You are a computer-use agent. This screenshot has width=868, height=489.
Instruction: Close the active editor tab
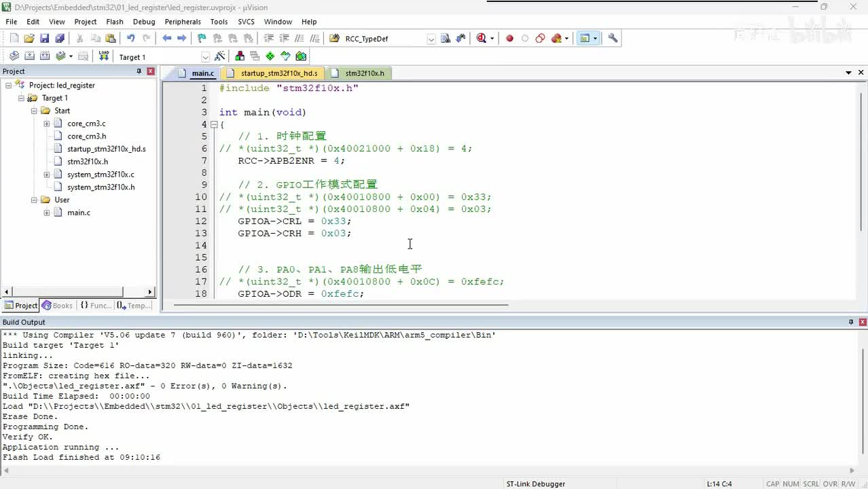pyautogui.click(x=861, y=73)
